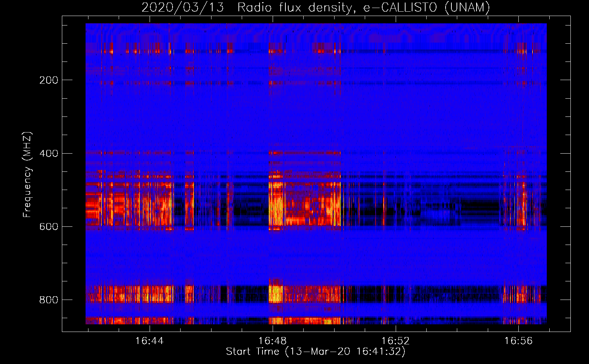Click the 16:52 time tick label

(x=395, y=341)
